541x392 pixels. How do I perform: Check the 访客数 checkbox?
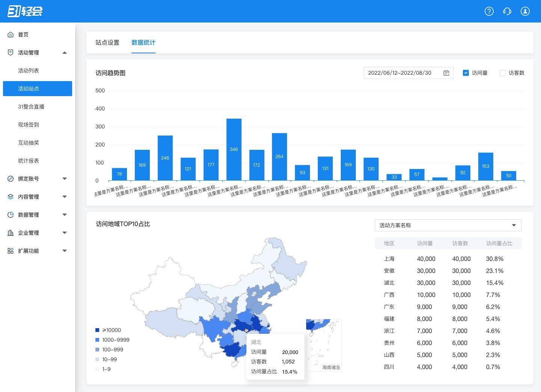pyautogui.click(x=503, y=73)
